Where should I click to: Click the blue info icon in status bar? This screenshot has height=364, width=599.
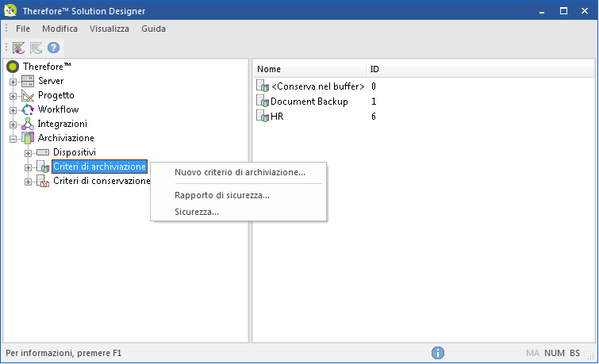point(438,353)
